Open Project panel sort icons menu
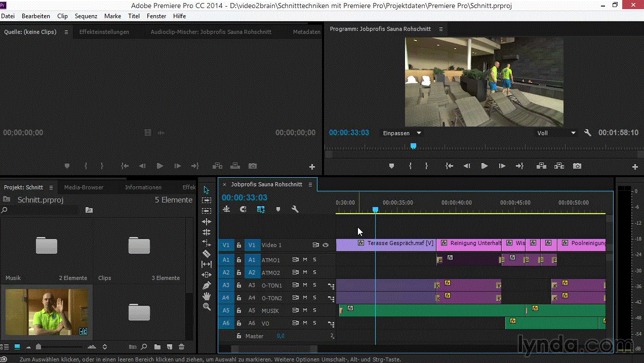 [x=105, y=347]
